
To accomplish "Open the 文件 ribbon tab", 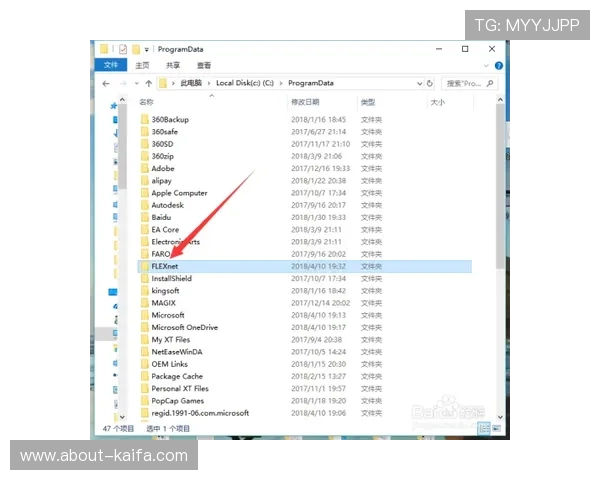I will pyautogui.click(x=111, y=65).
